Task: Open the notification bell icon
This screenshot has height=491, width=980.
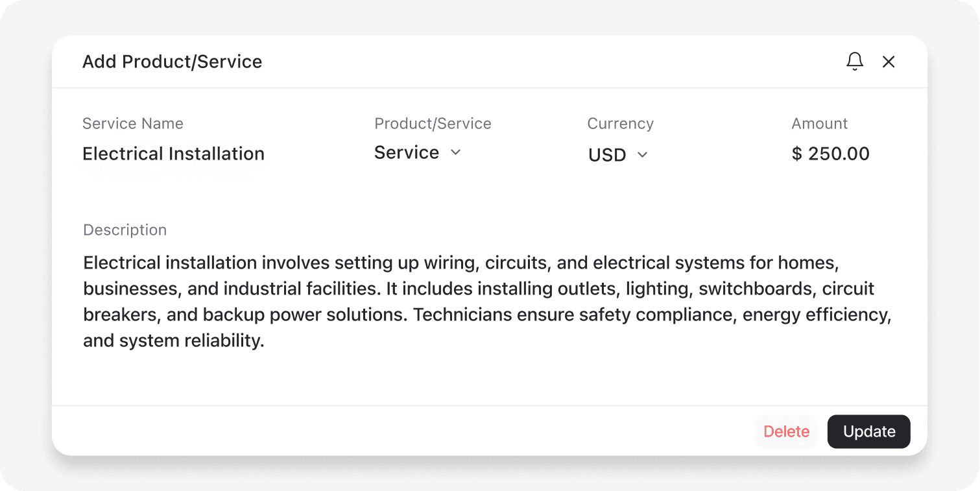Action: (x=855, y=61)
